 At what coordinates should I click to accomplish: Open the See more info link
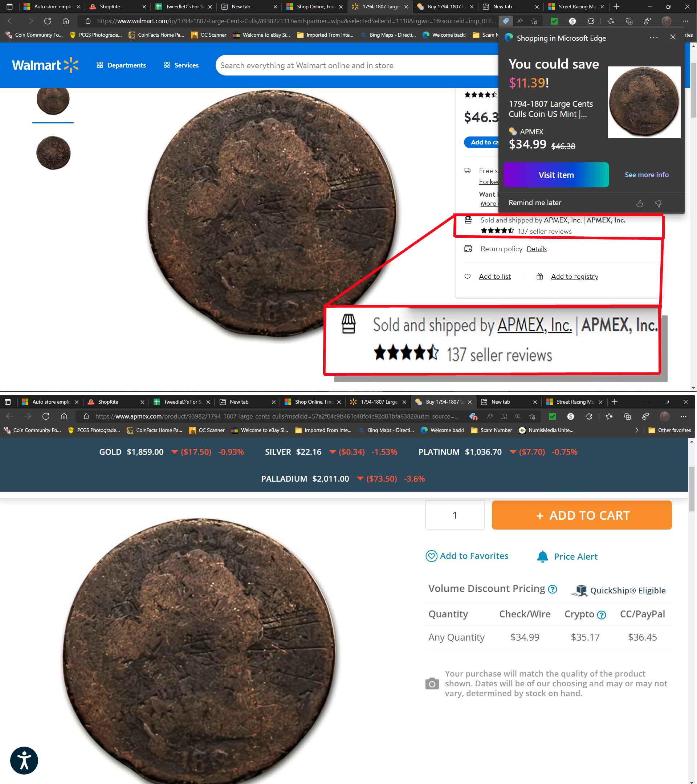[647, 175]
